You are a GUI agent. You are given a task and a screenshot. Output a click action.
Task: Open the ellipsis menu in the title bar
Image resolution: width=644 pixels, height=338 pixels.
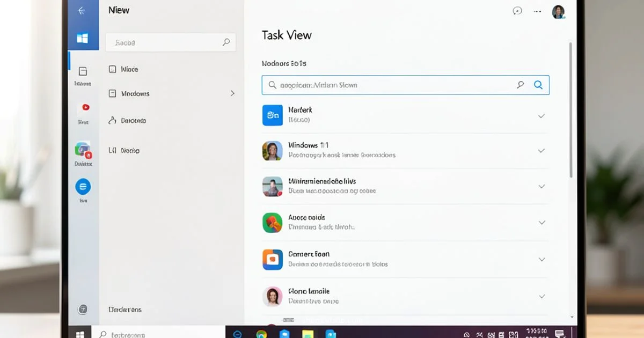(537, 11)
